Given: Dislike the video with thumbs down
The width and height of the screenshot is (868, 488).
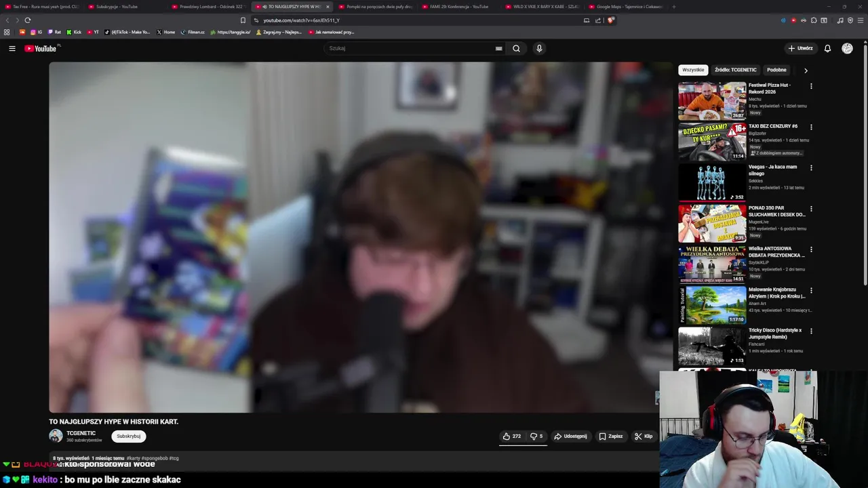Looking at the screenshot, I should tap(536, 436).
